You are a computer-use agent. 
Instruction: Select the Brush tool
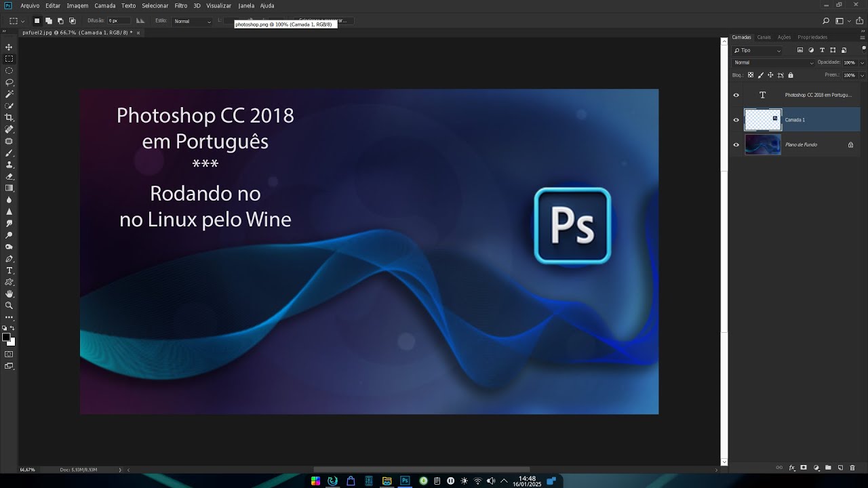click(9, 152)
